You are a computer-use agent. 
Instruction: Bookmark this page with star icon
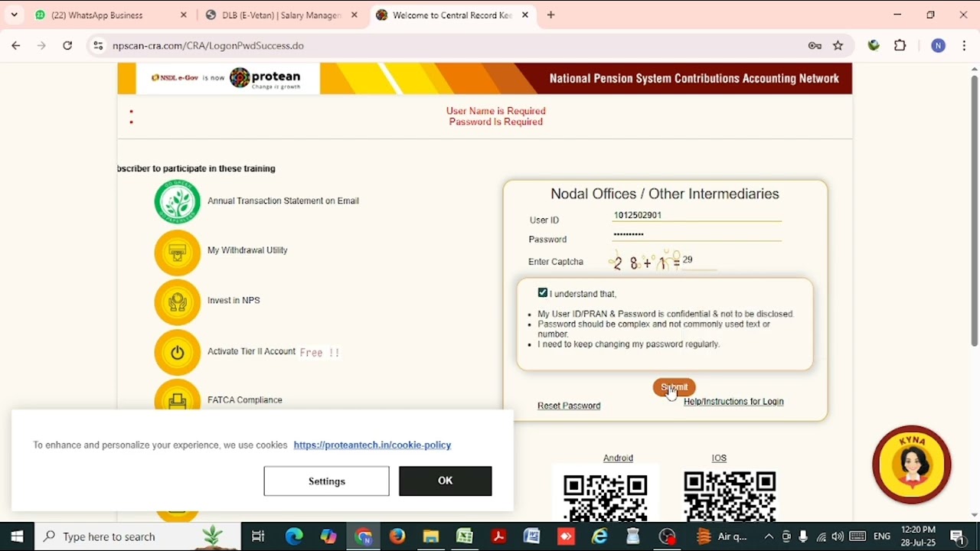(x=838, y=46)
